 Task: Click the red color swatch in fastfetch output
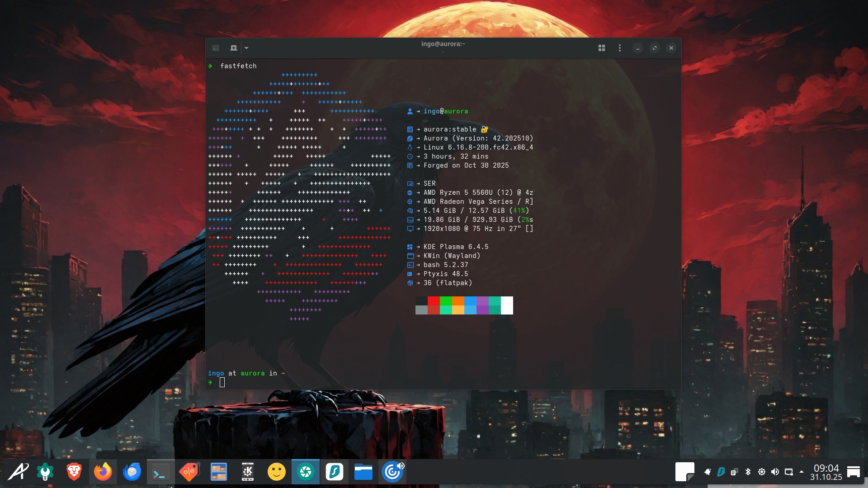pyautogui.click(x=434, y=301)
